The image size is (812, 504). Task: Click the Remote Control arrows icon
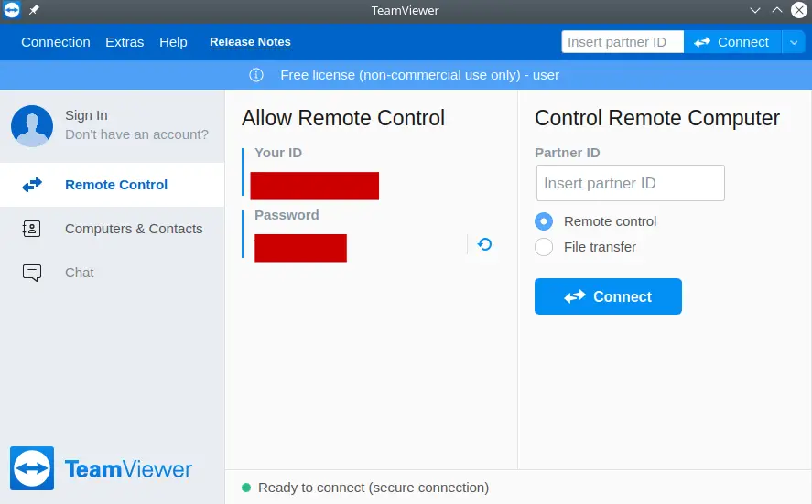[x=32, y=185]
